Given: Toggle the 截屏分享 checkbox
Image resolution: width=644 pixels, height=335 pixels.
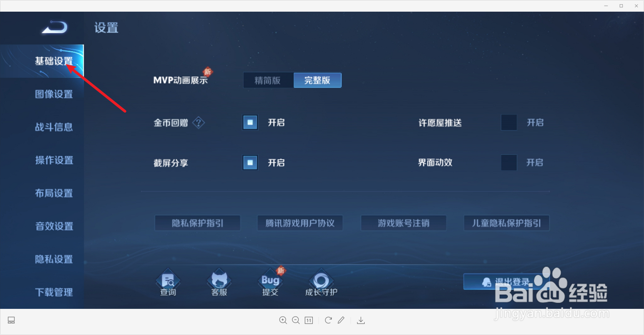Looking at the screenshot, I should pyautogui.click(x=250, y=163).
